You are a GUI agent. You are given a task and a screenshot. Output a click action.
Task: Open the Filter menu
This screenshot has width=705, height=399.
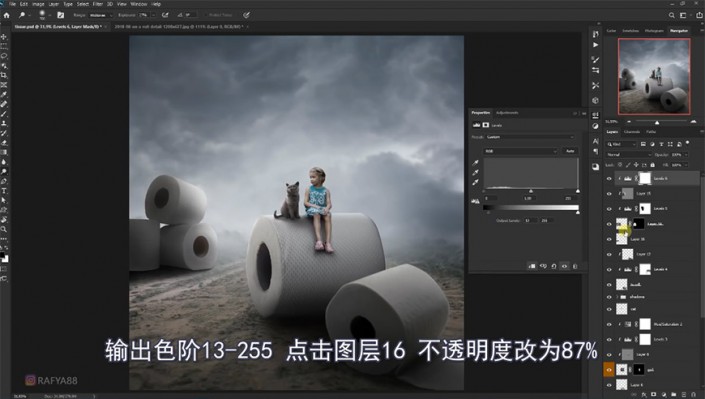tap(98, 4)
